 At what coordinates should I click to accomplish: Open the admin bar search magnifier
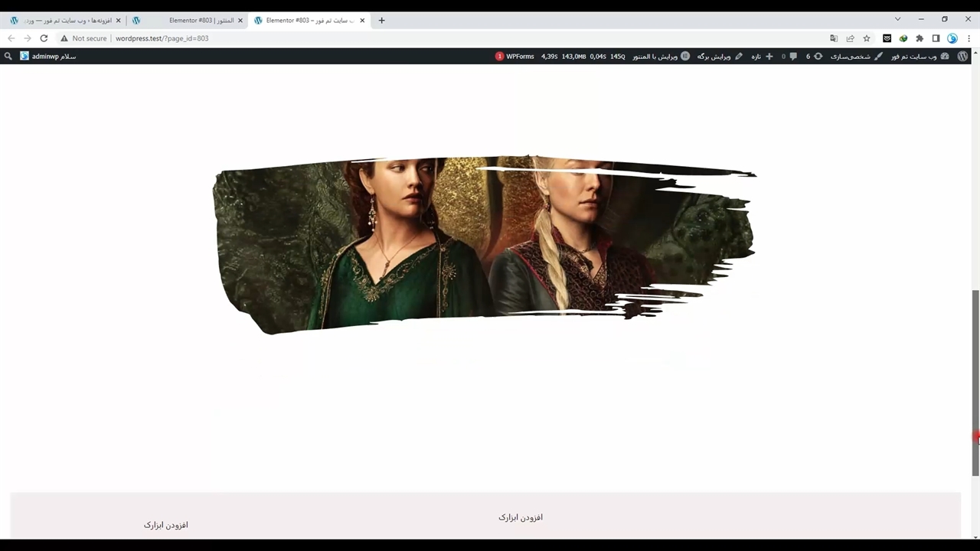click(8, 56)
